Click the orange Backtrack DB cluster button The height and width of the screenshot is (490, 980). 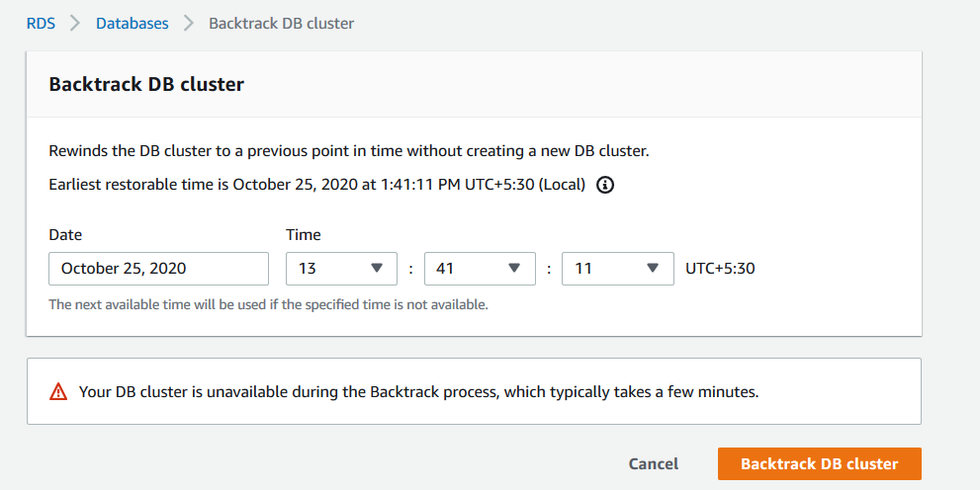point(819,463)
